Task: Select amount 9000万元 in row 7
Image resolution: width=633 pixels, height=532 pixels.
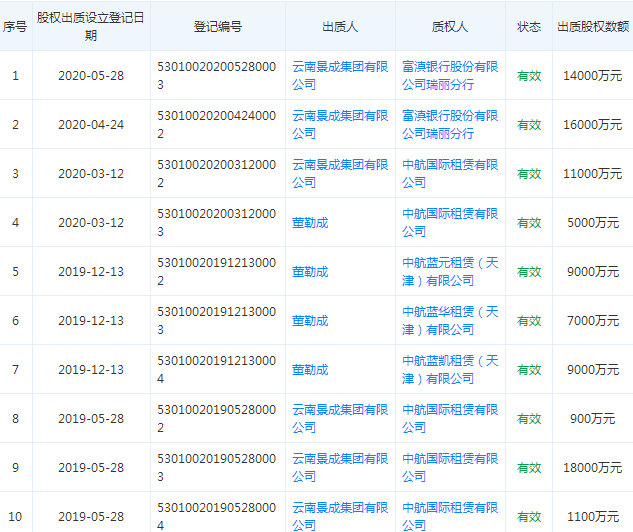Action: 593,369
